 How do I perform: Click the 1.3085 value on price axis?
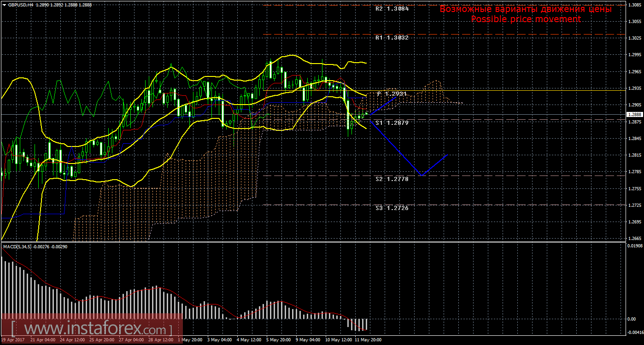634,5
